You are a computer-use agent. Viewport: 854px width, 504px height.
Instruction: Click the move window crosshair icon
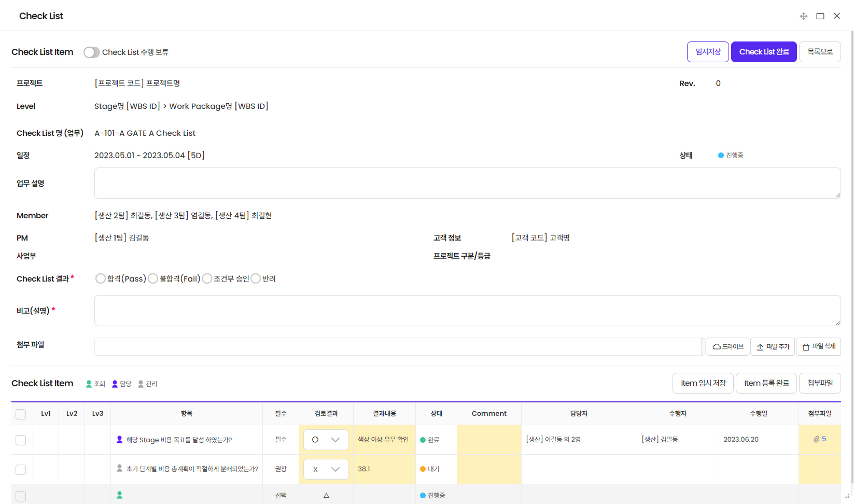click(803, 16)
